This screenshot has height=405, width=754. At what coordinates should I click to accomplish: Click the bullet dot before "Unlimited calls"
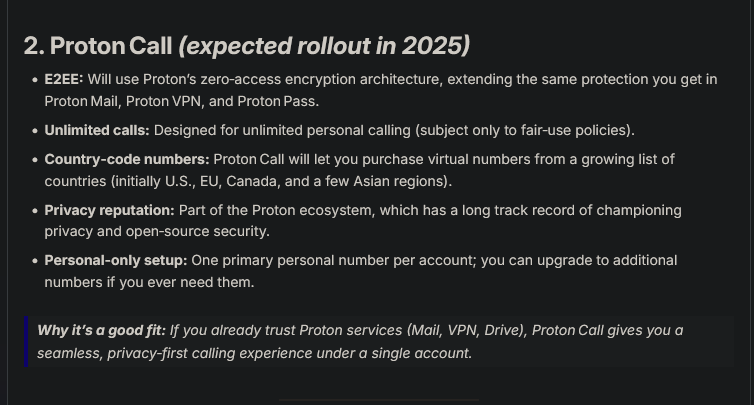[x=35, y=130]
